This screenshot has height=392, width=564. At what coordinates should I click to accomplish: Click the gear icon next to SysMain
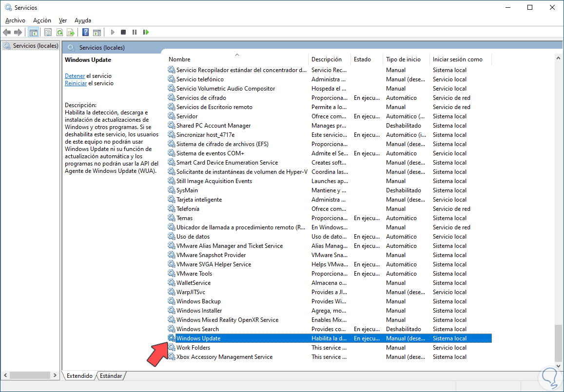tap(172, 190)
